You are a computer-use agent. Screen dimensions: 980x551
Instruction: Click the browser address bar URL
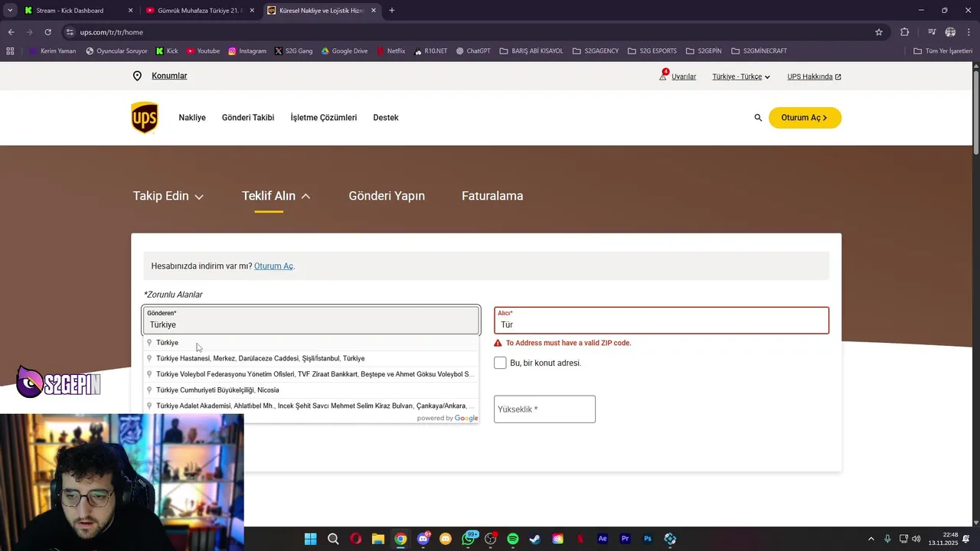point(111,32)
